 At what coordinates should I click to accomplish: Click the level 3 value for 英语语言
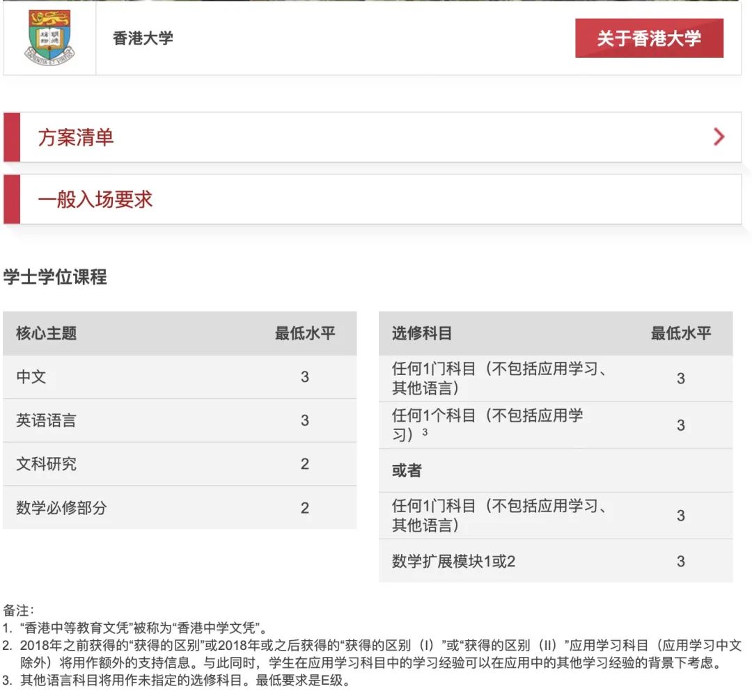tap(305, 421)
